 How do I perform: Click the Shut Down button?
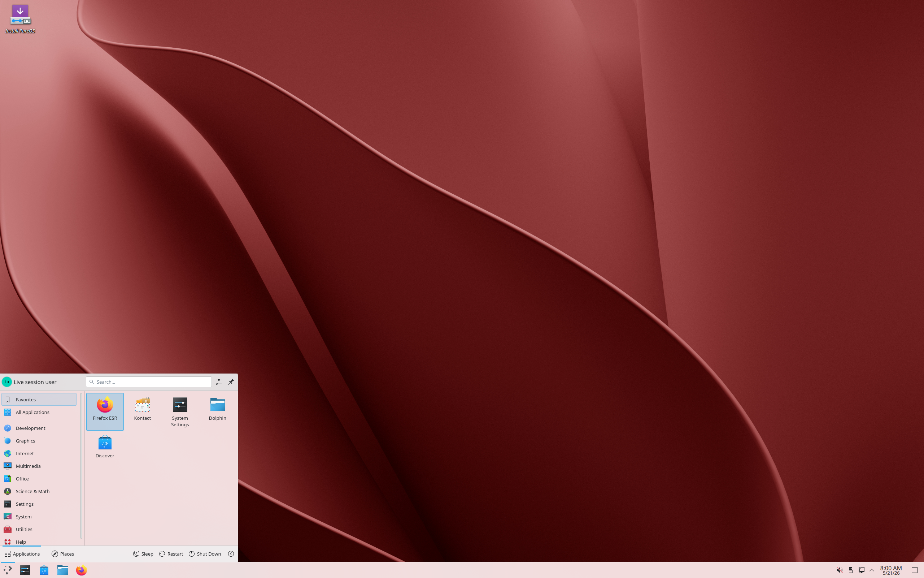[205, 553]
